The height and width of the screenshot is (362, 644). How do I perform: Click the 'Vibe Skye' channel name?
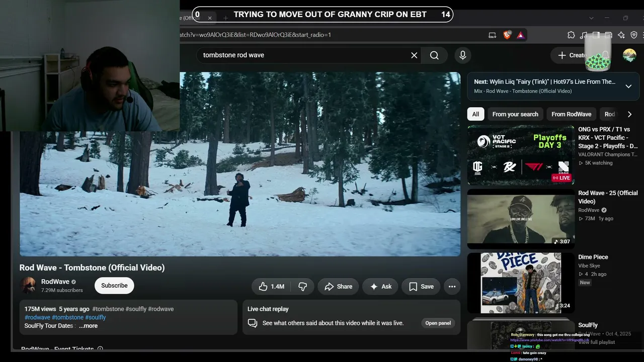coord(589,265)
